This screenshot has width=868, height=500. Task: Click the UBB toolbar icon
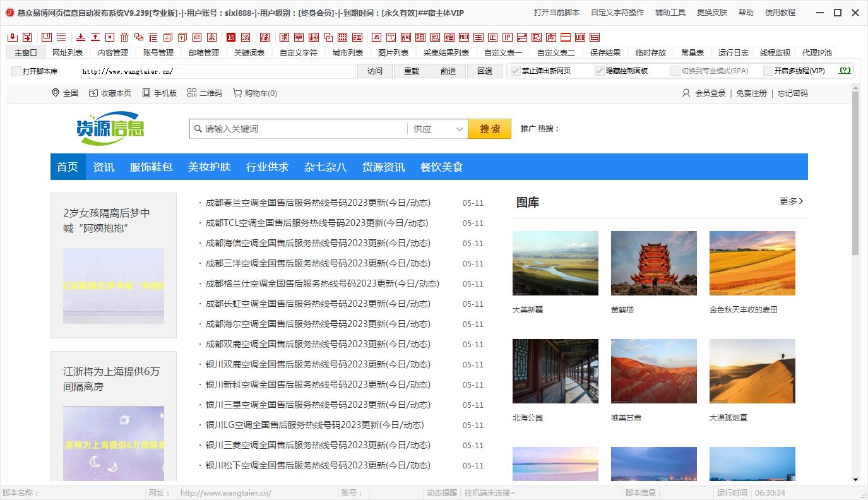(x=580, y=37)
